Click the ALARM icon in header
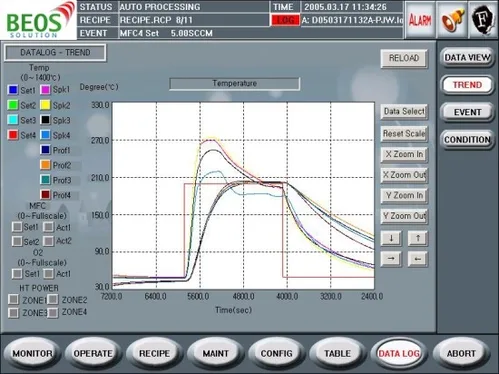The height and width of the screenshot is (374, 499). [420, 20]
